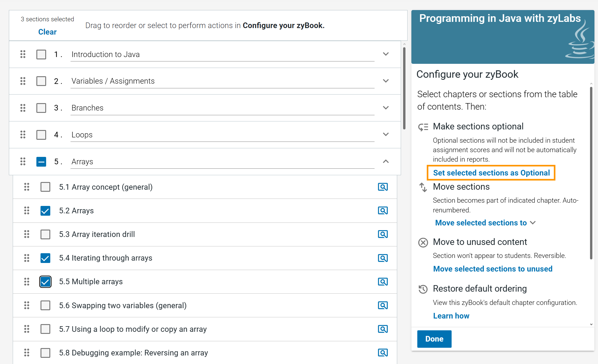This screenshot has width=598, height=364.
Task: Select the Branches chapter checkbox
Action: (41, 108)
